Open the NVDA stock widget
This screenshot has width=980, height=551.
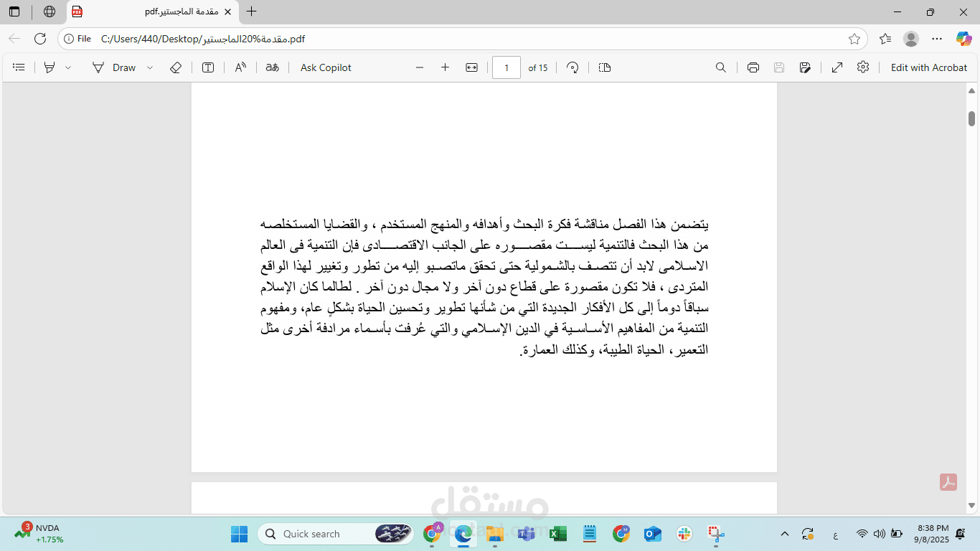pyautogui.click(x=39, y=533)
